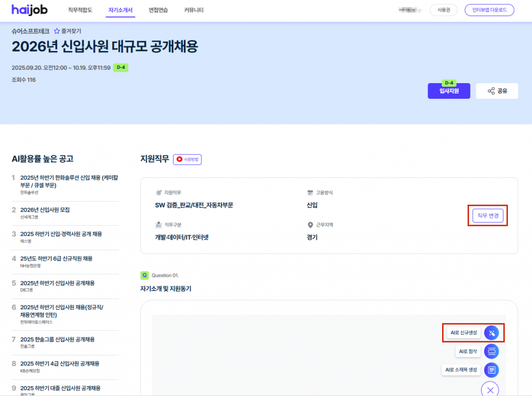Open 2025 하반기 4급 신입사원 공개채용 listing
The height and width of the screenshot is (396, 532).
59,363
